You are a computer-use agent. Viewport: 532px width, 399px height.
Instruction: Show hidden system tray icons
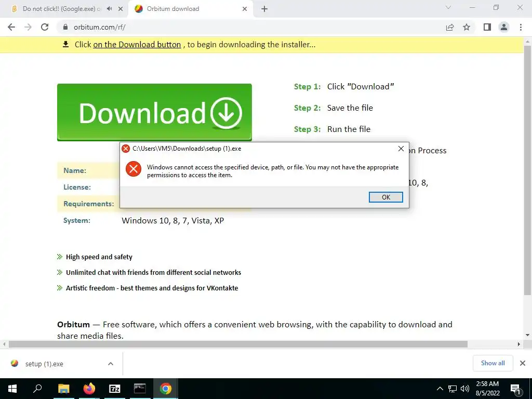pyautogui.click(x=440, y=389)
